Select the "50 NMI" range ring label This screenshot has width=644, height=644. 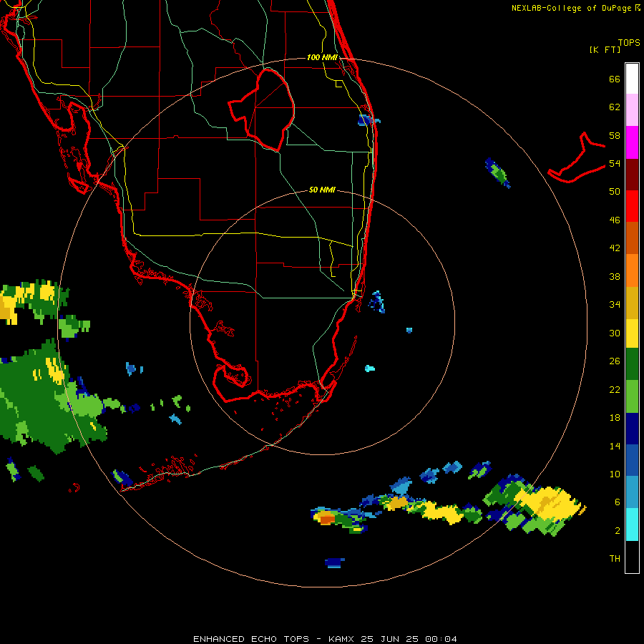pyautogui.click(x=322, y=190)
